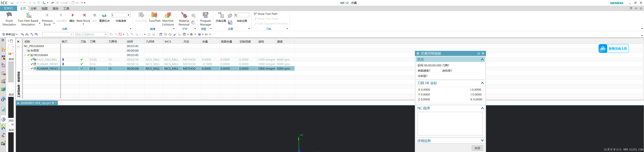This screenshot has height=152, width=644.
Task: Expand the 动画 group options arrow
Action: pyautogui.click(x=130, y=29)
